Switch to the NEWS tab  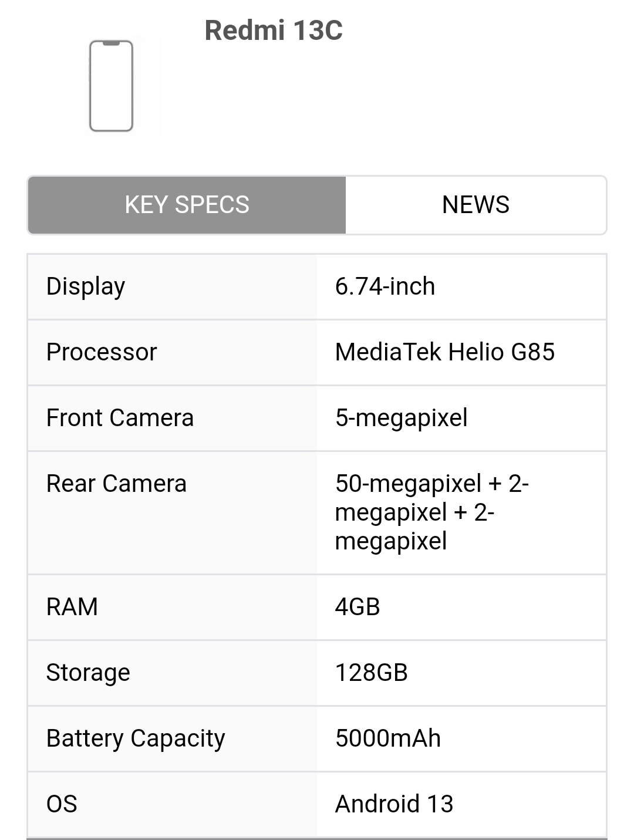tap(475, 205)
